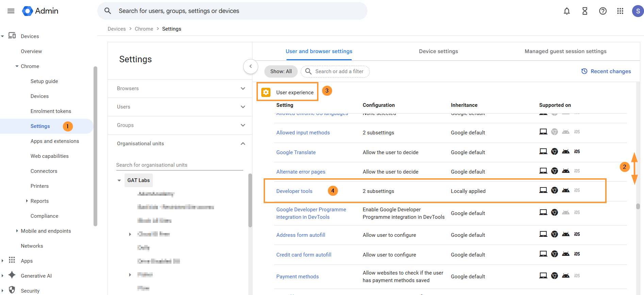Open Credit card form autofill setting
The image size is (644, 295).
coord(304,255)
